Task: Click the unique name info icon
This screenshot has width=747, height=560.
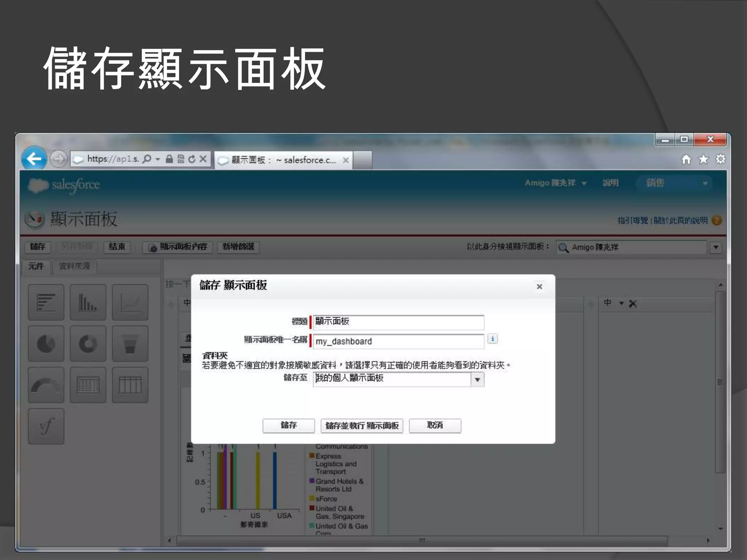Action: coord(492,339)
